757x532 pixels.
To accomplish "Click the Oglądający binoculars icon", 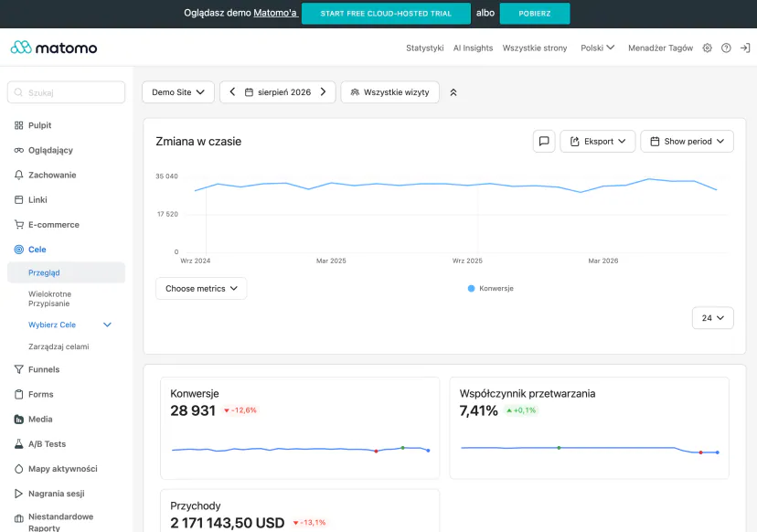I will coord(19,150).
